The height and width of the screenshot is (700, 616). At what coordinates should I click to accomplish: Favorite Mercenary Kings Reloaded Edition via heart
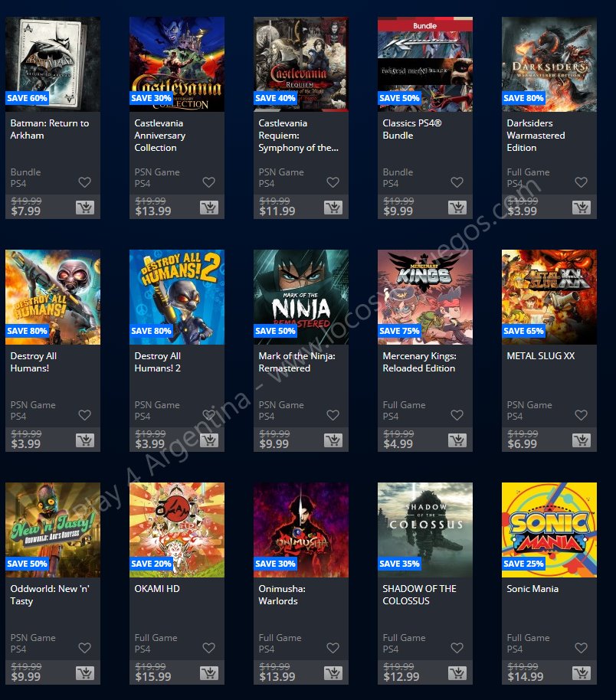click(x=457, y=415)
